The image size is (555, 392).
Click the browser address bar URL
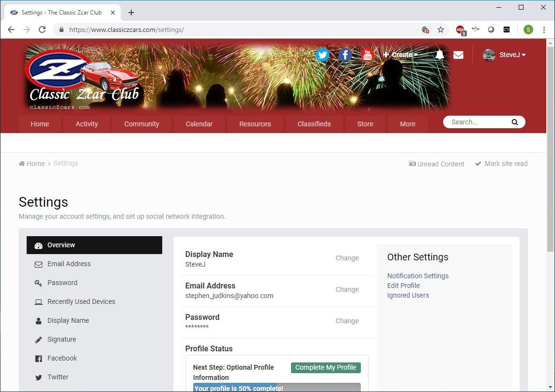pyautogui.click(x=126, y=30)
